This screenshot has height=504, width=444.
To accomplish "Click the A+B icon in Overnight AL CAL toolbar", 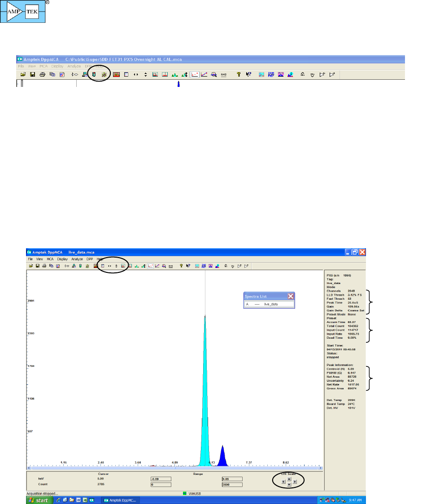I will coord(224,74).
